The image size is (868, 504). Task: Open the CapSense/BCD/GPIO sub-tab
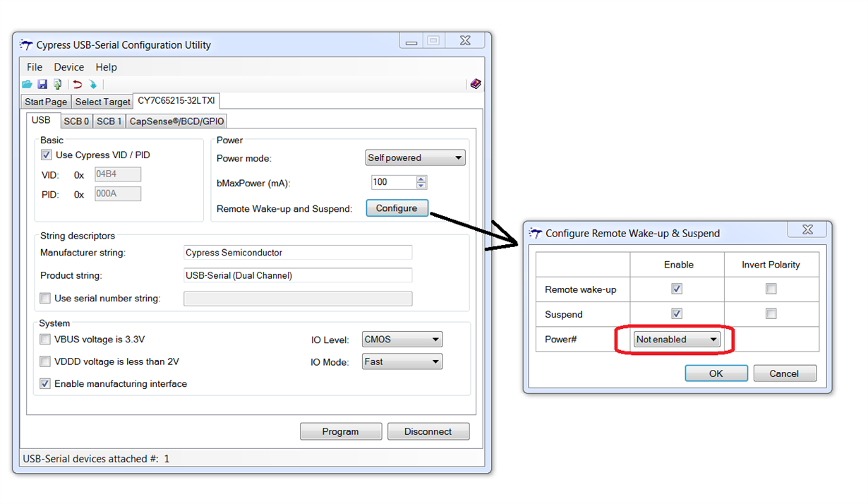pyautogui.click(x=176, y=121)
